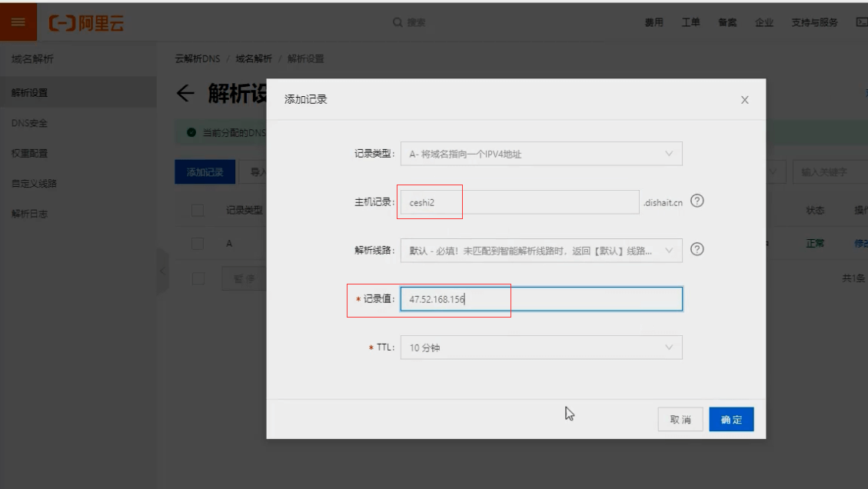This screenshot has width=868, height=489.
Task: Open 费用 in the top navigation
Action: (653, 22)
